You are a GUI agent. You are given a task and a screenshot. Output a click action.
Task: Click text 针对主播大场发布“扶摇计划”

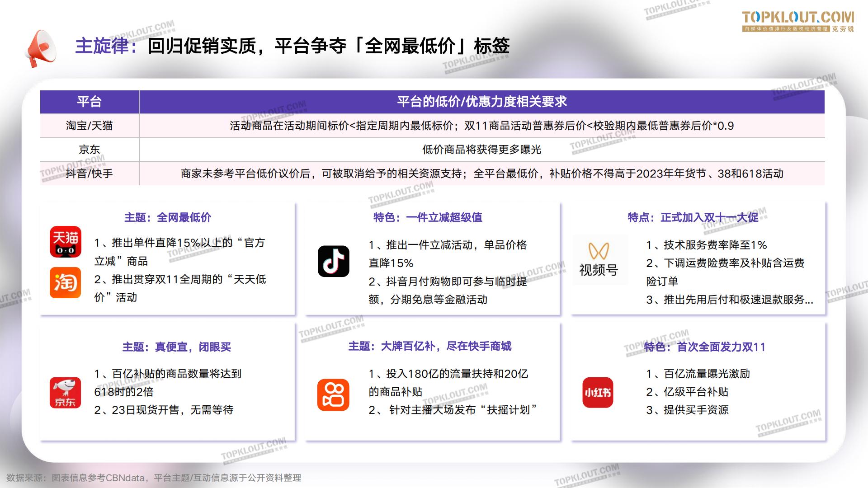pyautogui.click(x=453, y=410)
